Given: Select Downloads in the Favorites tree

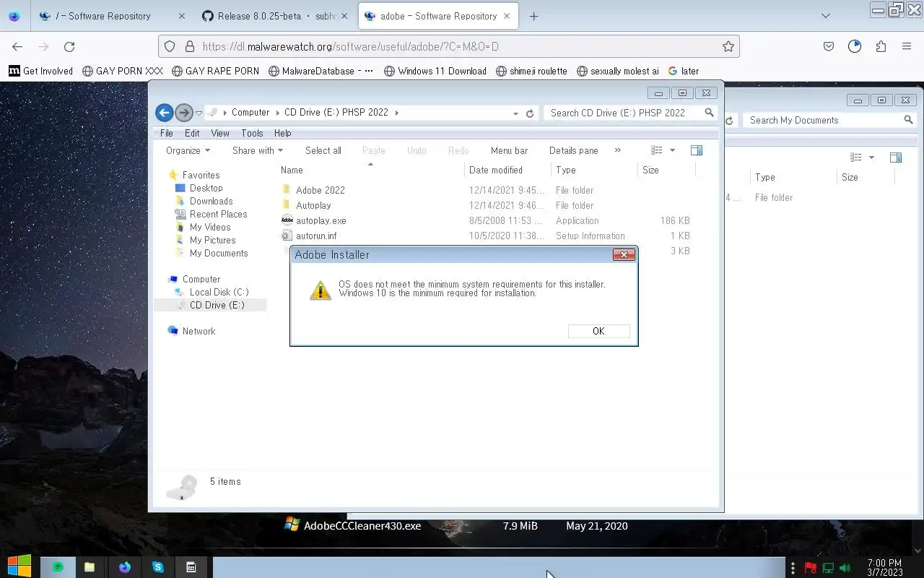Looking at the screenshot, I should (211, 201).
